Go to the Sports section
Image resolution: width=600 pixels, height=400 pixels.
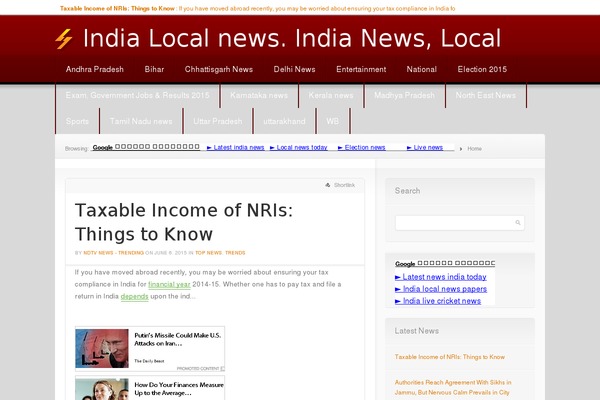(77, 121)
